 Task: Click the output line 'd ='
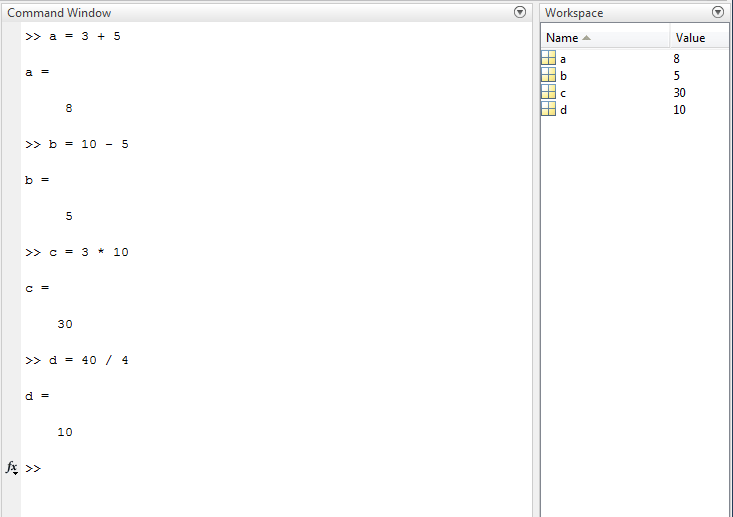[x=37, y=396]
